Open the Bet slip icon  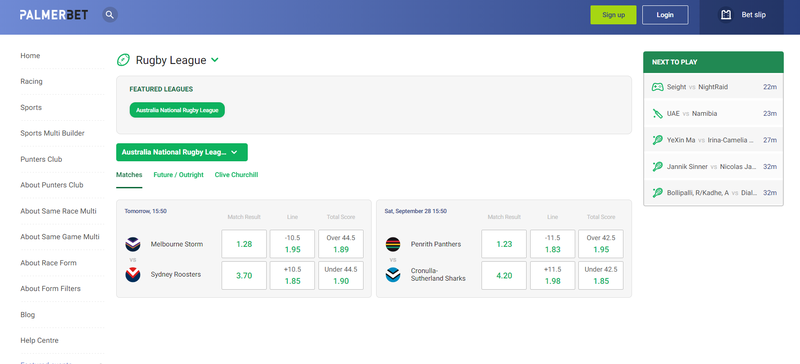[726, 15]
